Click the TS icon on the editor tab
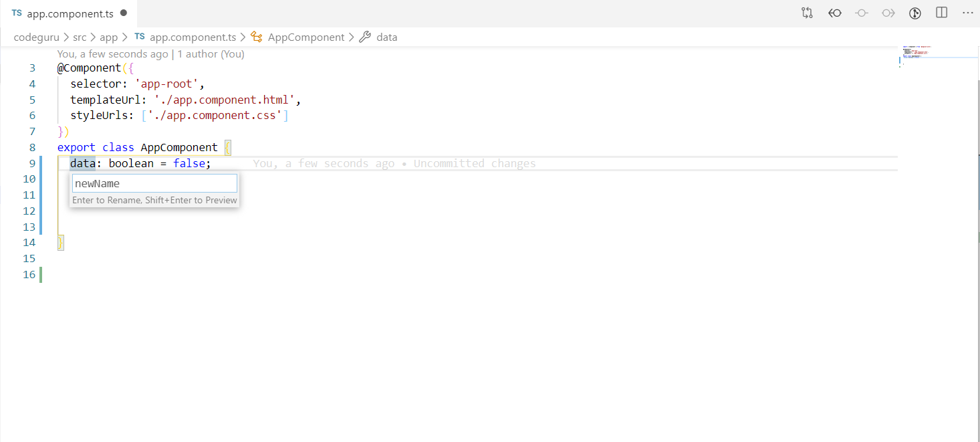This screenshot has width=980, height=442. coord(17,11)
